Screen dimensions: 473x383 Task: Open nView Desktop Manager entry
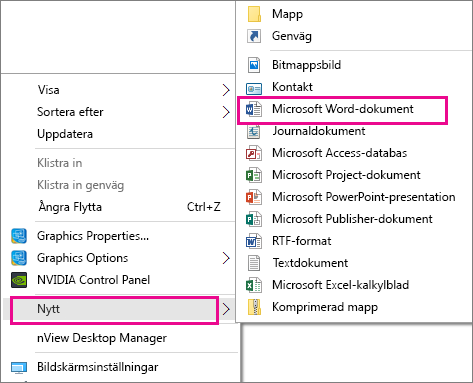click(119, 338)
